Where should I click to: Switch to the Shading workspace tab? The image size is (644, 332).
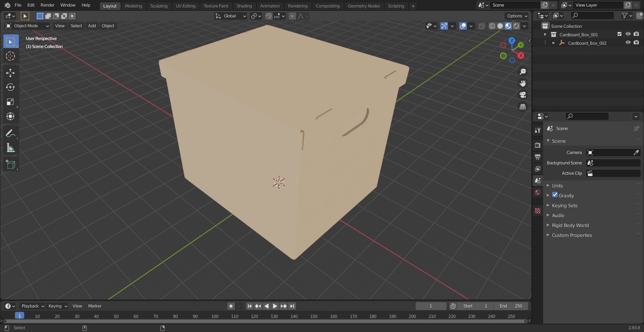[x=244, y=6]
